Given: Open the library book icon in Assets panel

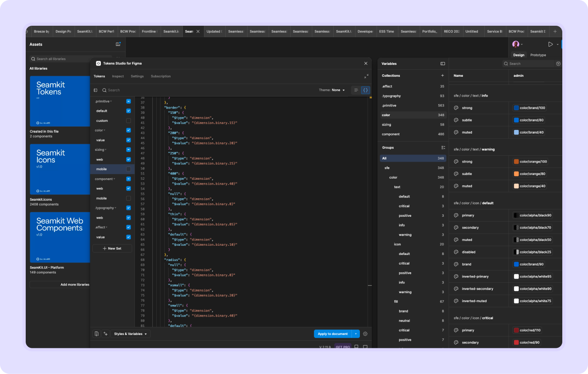Looking at the screenshot, I should click(x=118, y=44).
